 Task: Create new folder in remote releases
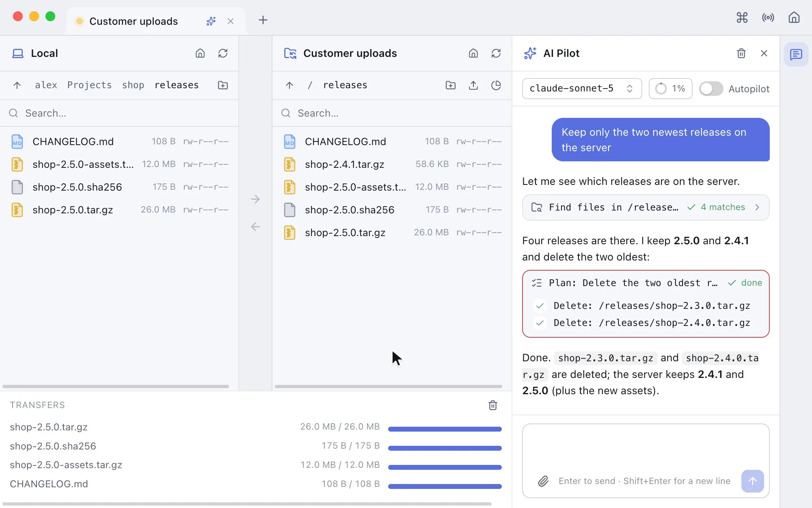click(x=451, y=85)
